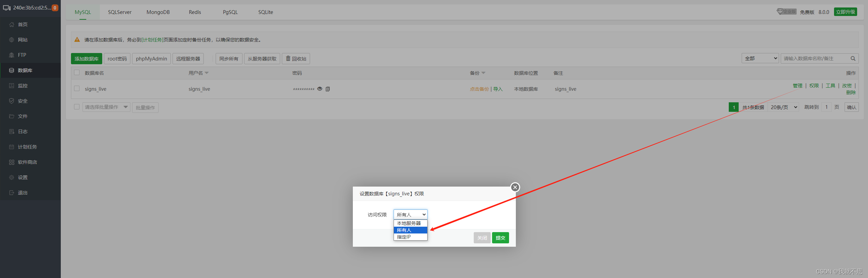Open the 网站 globe sidebar icon
Image resolution: width=868 pixels, height=278 pixels.
pyautogui.click(x=12, y=40)
